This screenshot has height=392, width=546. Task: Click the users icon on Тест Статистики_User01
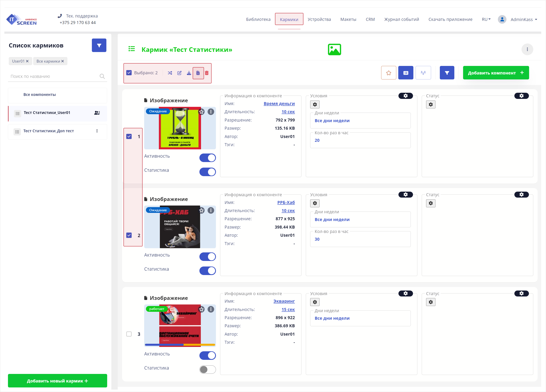(97, 113)
